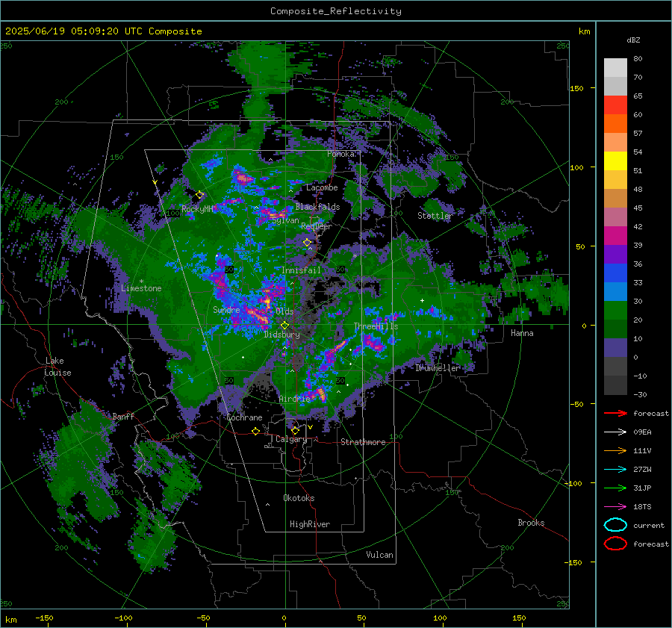Screen dimensions: 672x628
Task: Click the Lake Louise label
Action: click(57, 367)
